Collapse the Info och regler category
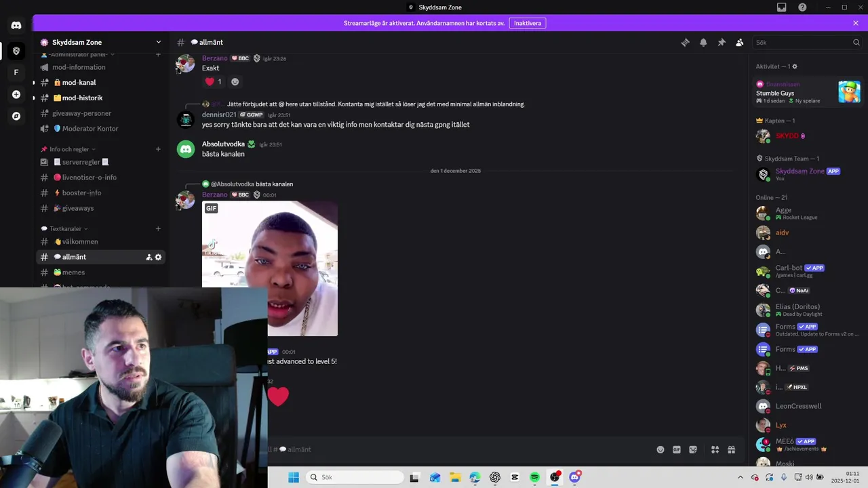The image size is (868, 488). point(68,149)
